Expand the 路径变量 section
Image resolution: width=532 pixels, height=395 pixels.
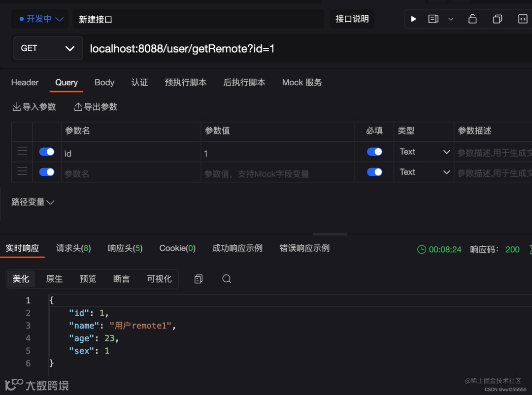tap(33, 202)
